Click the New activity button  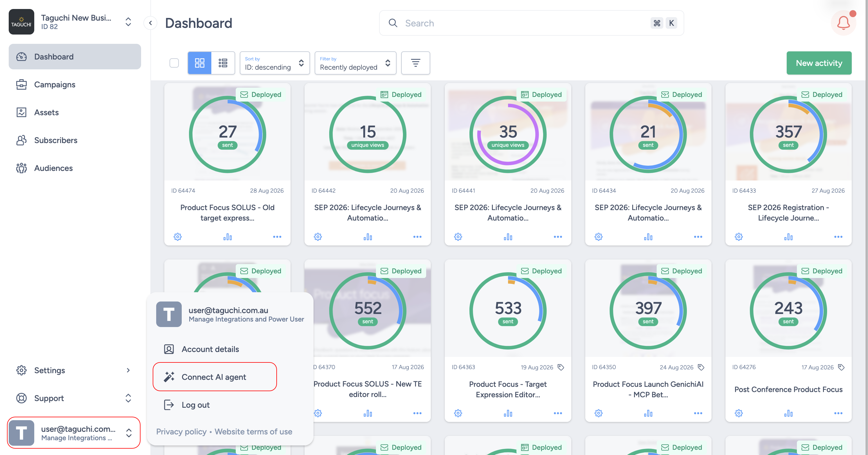[819, 63]
